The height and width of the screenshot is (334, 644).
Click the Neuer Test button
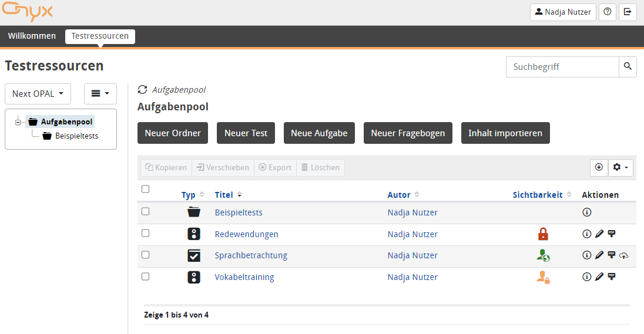[x=246, y=133]
